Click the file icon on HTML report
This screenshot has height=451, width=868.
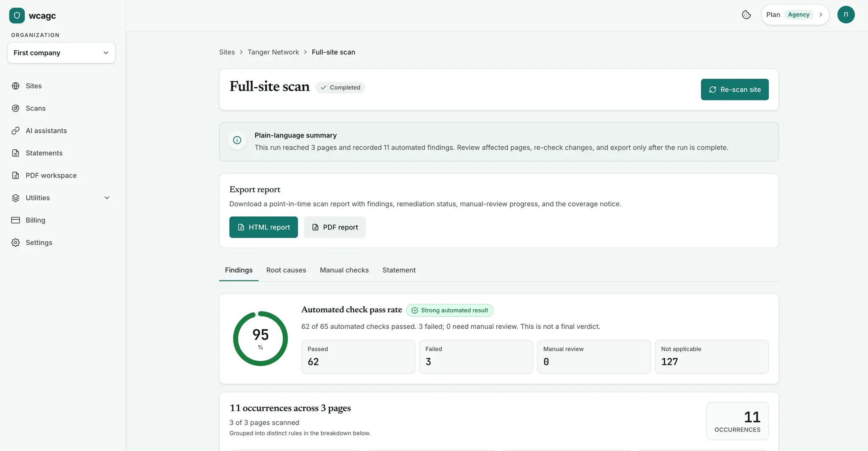point(241,227)
